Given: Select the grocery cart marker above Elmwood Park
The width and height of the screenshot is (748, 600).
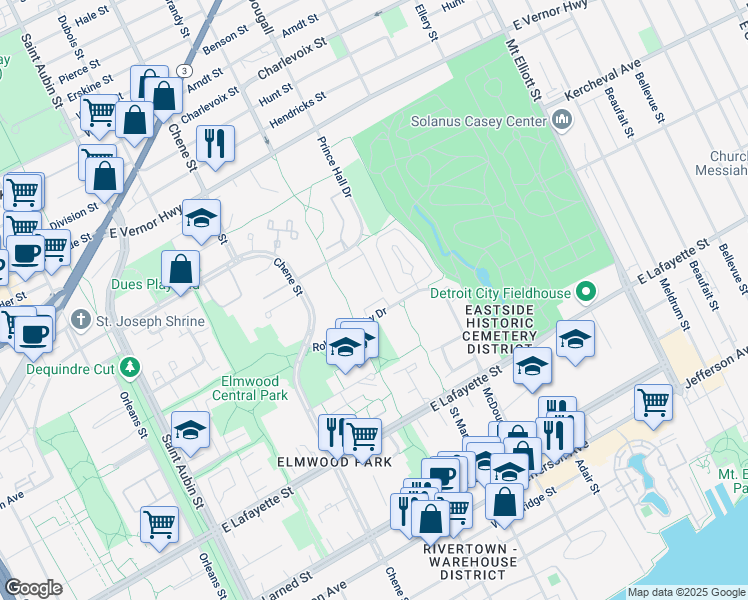Looking at the screenshot, I should (363, 439).
